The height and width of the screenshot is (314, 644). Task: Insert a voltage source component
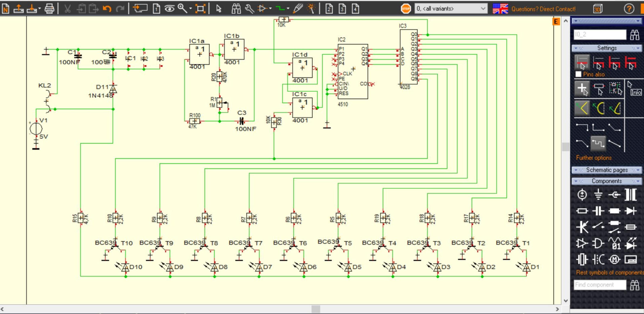[x=582, y=195]
